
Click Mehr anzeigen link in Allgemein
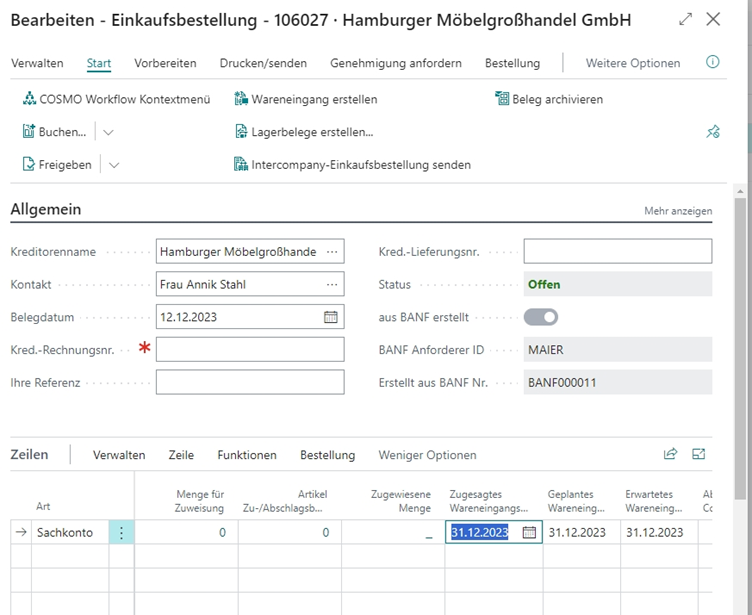(678, 211)
